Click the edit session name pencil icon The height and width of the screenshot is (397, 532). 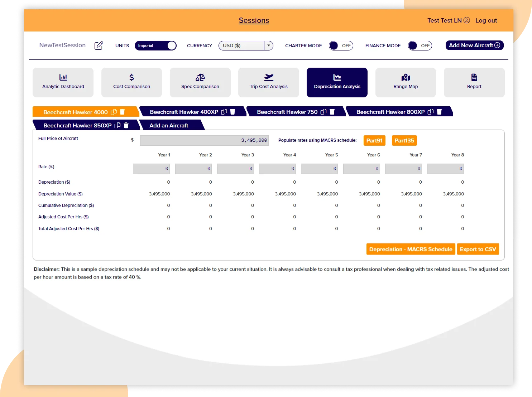click(x=99, y=45)
